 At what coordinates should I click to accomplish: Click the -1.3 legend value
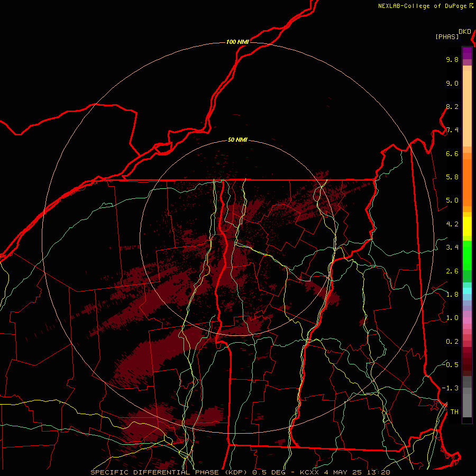[x=450, y=388]
